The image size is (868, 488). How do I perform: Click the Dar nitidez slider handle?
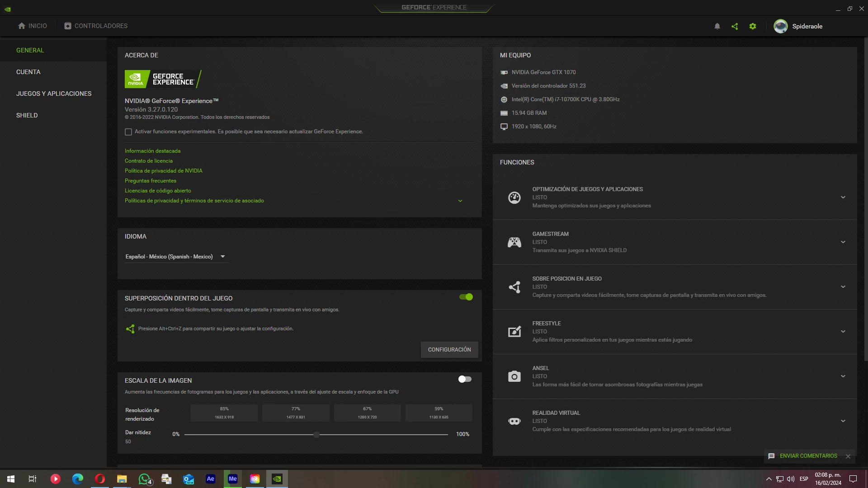coord(316,435)
